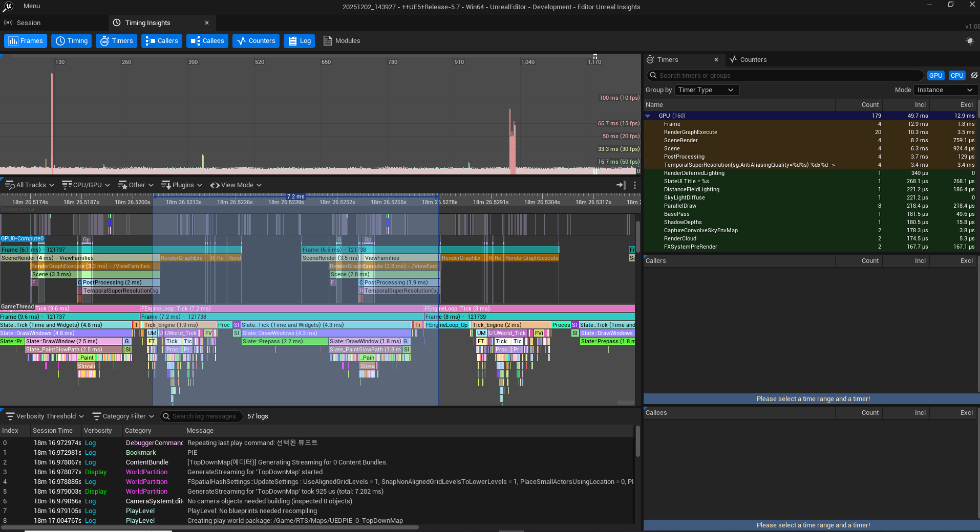
Task: Open the Mode Instance dropdown
Action: [x=946, y=90]
